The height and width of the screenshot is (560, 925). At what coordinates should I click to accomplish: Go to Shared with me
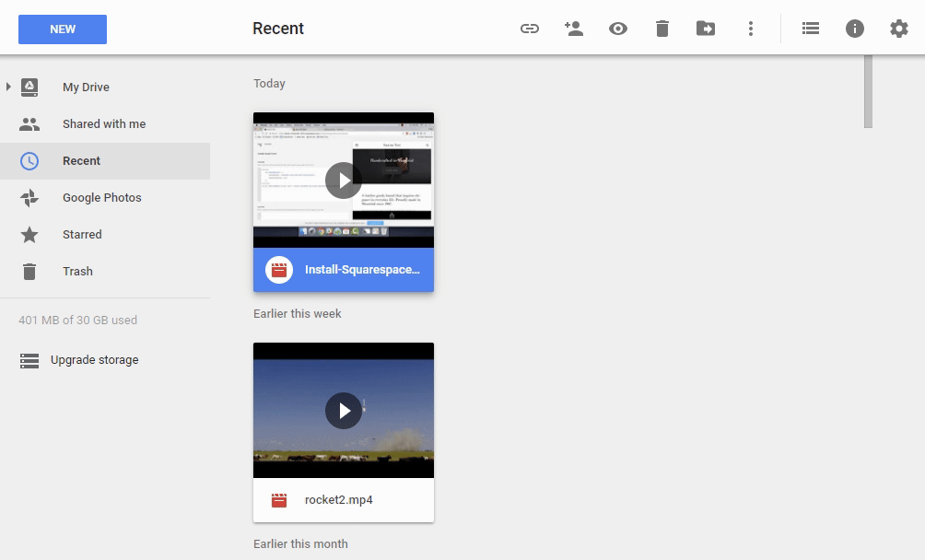pyautogui.click(x=105, y=123)
